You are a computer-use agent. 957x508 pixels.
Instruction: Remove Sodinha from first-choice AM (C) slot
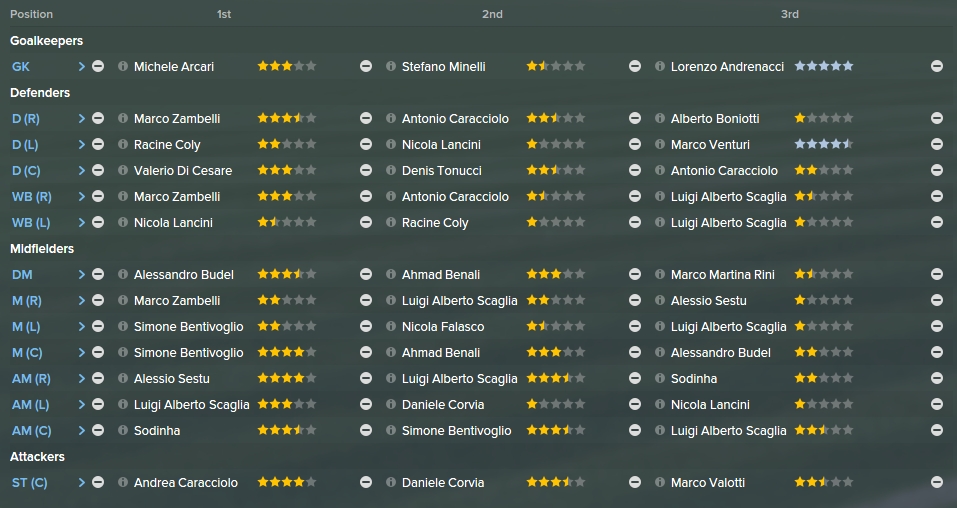(x=98, y=430)
